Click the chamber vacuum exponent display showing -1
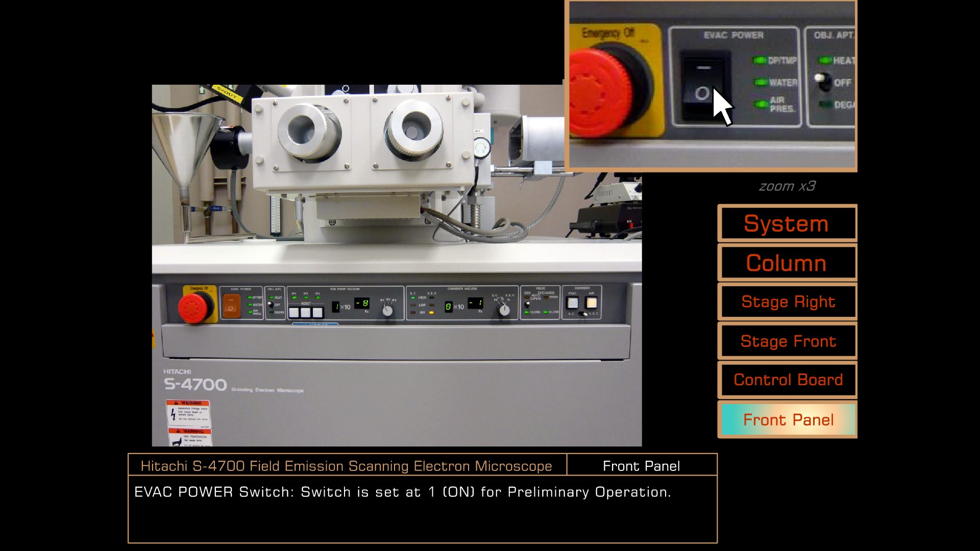The width and height of the screenshot is (980, 551). pyautogui.click(x=475, y=303)
